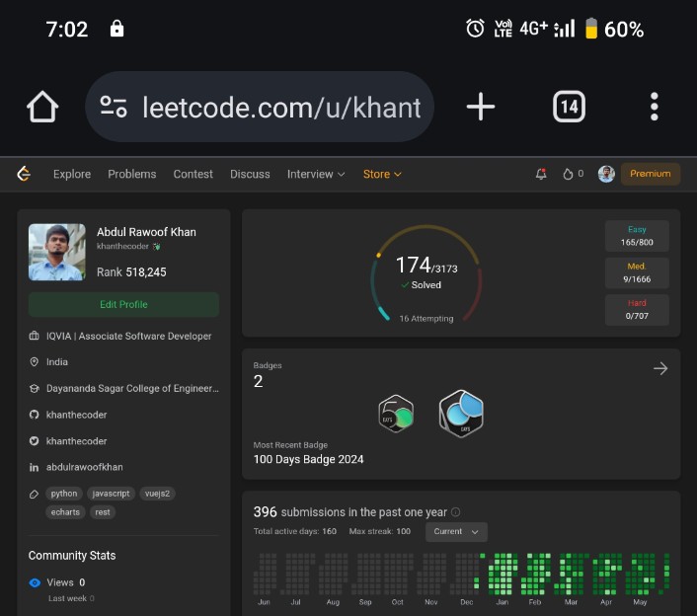Click the verified badge next to khanthecoder

[x=156, y=246]
